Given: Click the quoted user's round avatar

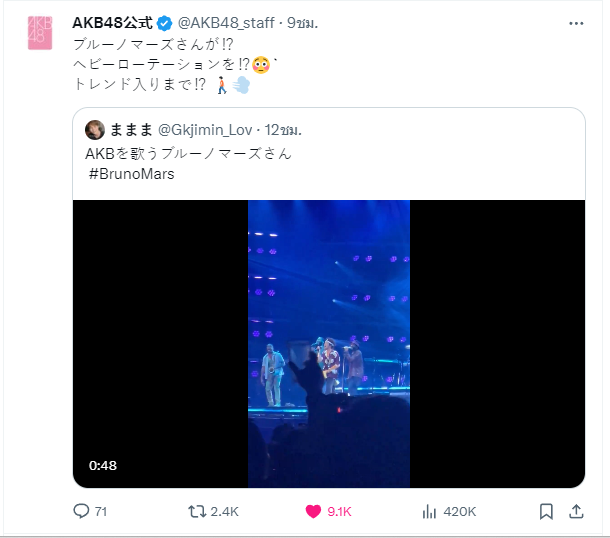Looking at the screenshot, I should click(95, 130).
